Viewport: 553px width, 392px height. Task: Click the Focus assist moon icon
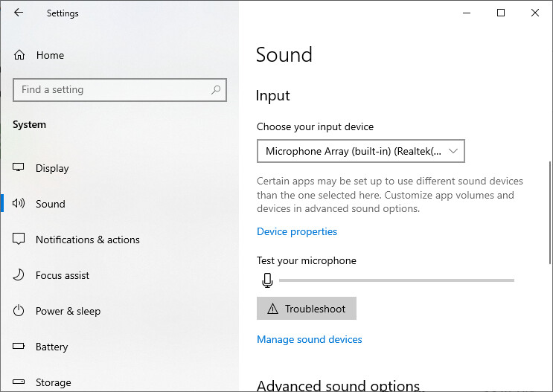(19, 275)
